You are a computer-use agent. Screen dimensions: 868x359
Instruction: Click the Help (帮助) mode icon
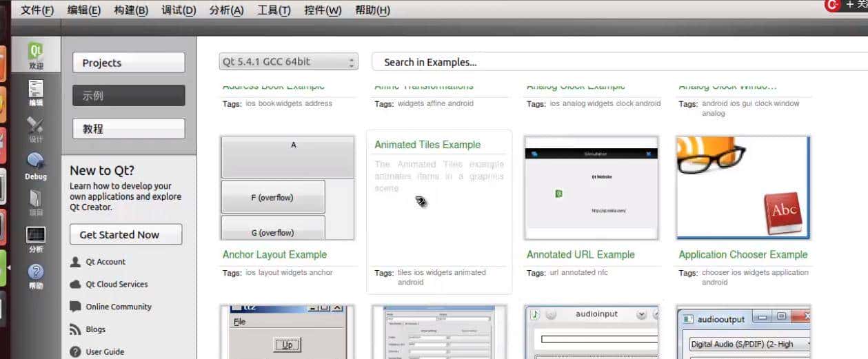36,276
